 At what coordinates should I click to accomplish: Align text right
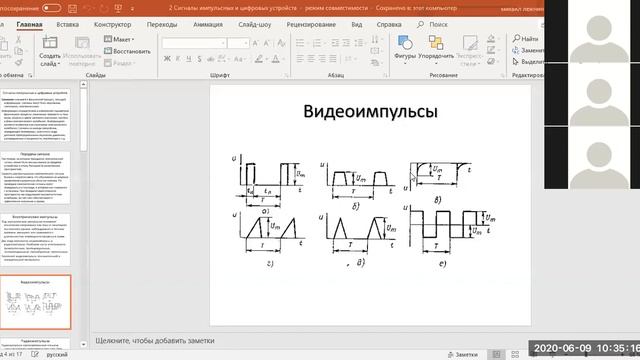[x=322, y=59]
